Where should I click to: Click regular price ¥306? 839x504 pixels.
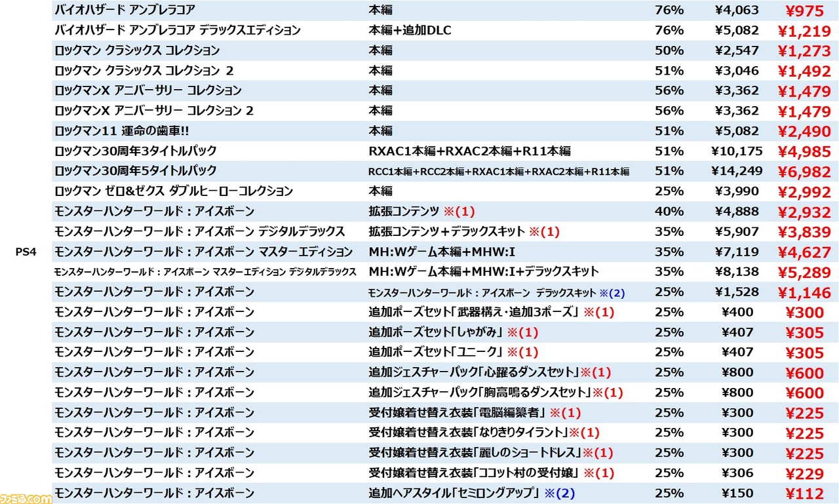pos(737,473)
